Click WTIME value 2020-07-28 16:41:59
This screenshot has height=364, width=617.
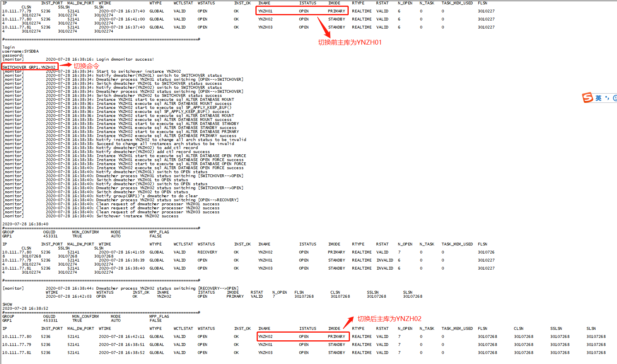point(121,252)
